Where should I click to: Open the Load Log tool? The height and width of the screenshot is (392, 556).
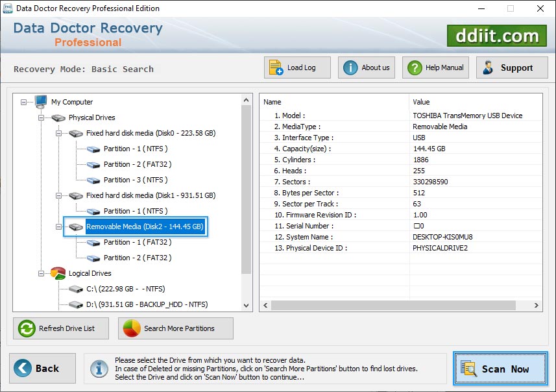[275, 67]
